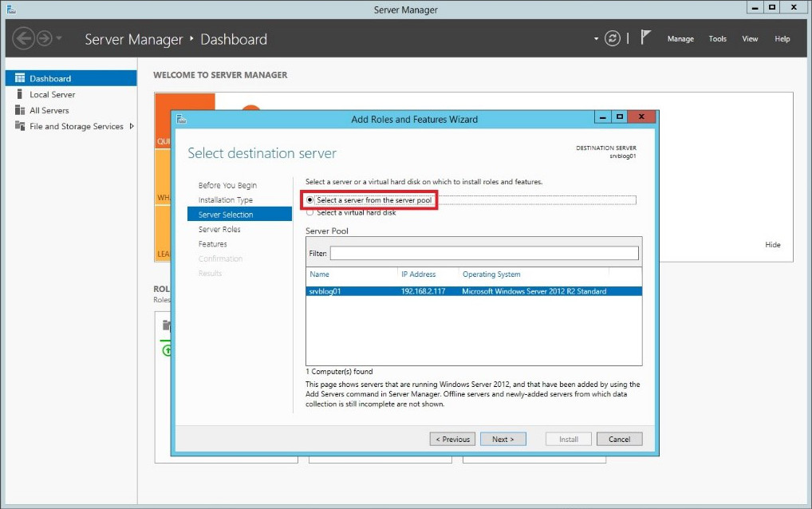
Task: Click the refresh icon in Server Manager header
Action: point(612,38)
